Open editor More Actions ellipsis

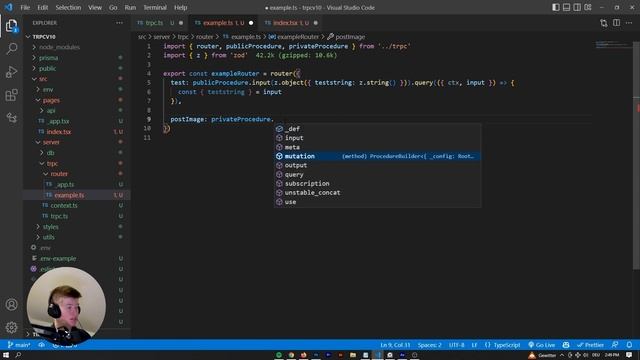click(x=629, y=23)
